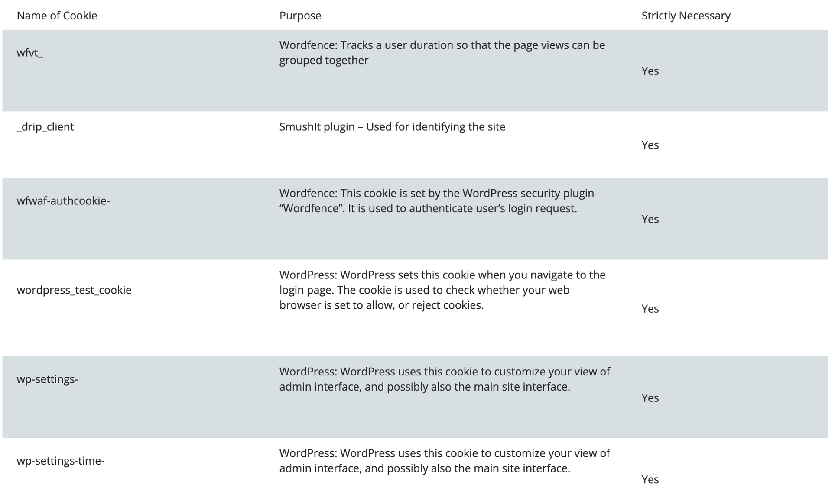Select the wfwaf-authcookie- cookie name
Viewport: 832px width, 504px height.
pyautogui.click(x=63, y=201)
